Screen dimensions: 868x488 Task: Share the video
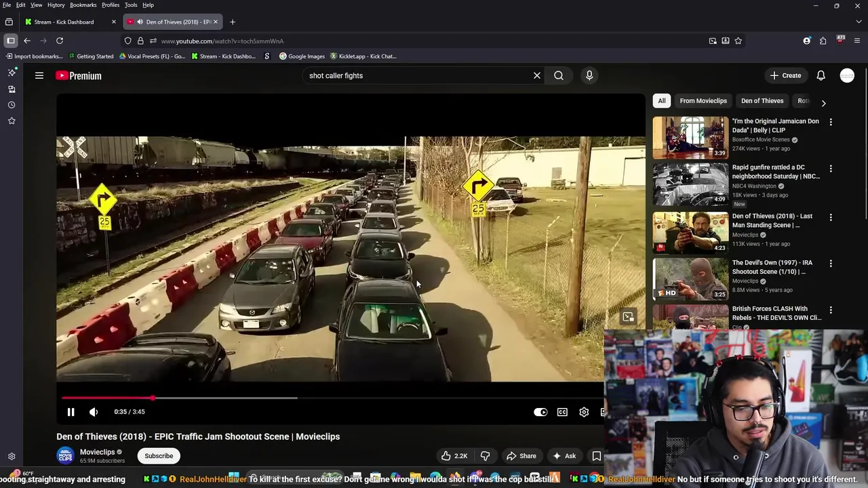click(x=521, y=456)
